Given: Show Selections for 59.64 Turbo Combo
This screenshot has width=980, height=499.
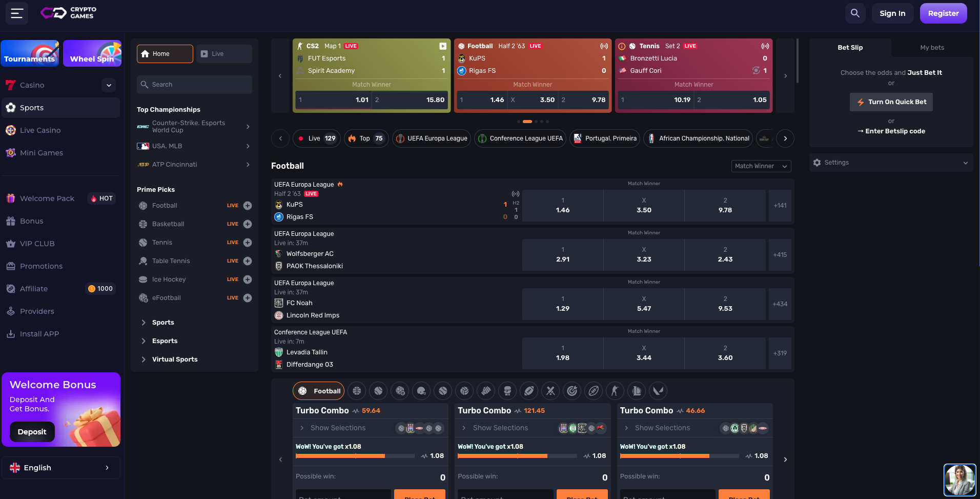Looking at the screenshot, I should coord(338,428).
